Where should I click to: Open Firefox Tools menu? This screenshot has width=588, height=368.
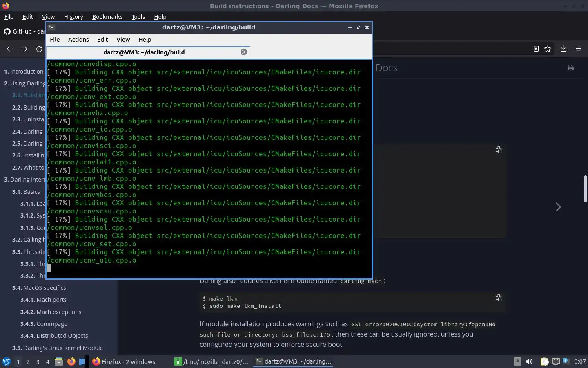click(x=138, y=17)
